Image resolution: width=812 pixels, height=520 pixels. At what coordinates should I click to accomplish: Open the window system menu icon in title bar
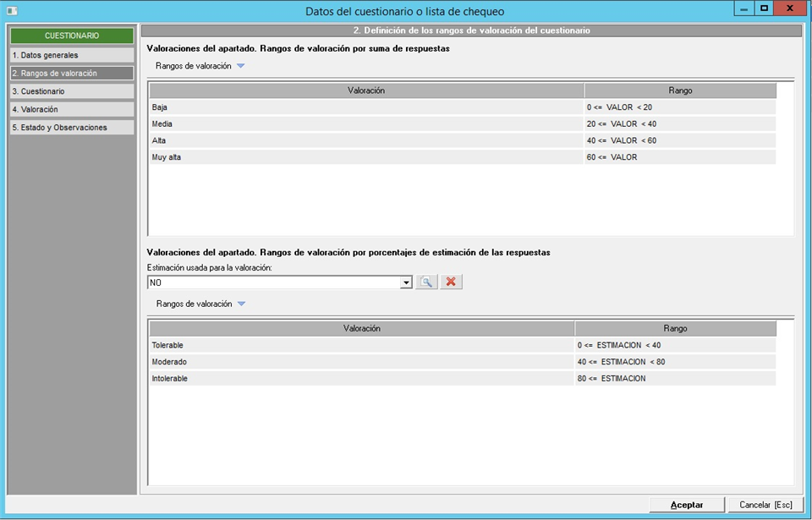click(12, 11)
